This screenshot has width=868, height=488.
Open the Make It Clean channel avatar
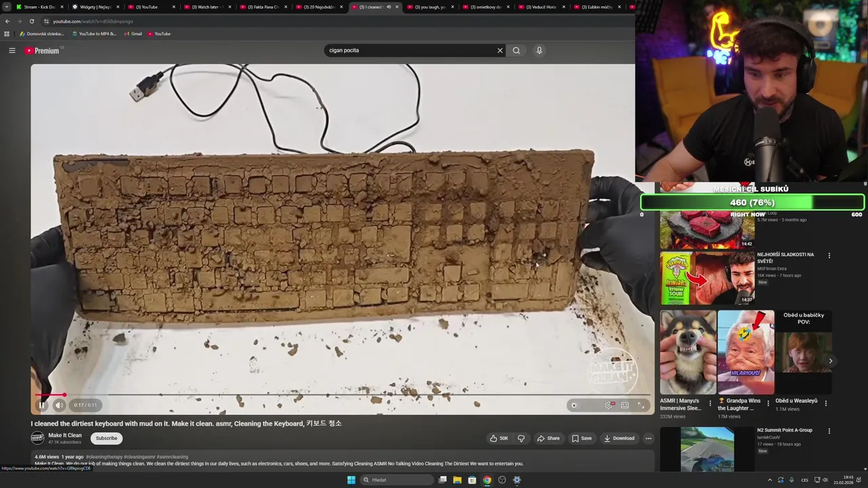[37, 438]
